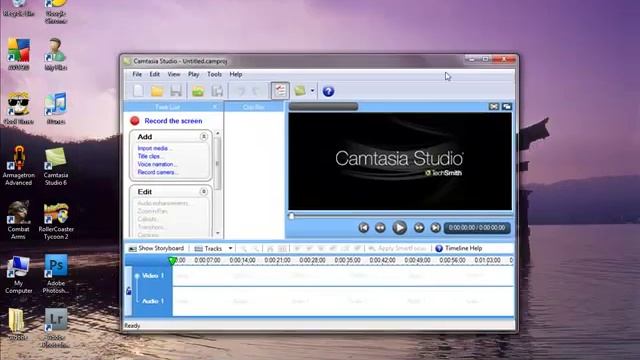Click the 0:00:21;00 mark on timeline ruler
640x360 pixels.
click(278, 260)
